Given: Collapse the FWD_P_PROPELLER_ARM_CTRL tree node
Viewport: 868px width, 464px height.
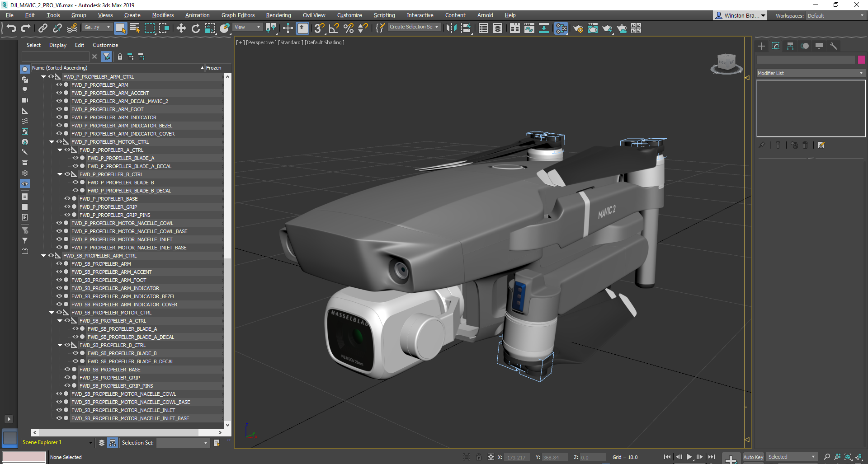Looking at the screenshot, I should 43,77.
